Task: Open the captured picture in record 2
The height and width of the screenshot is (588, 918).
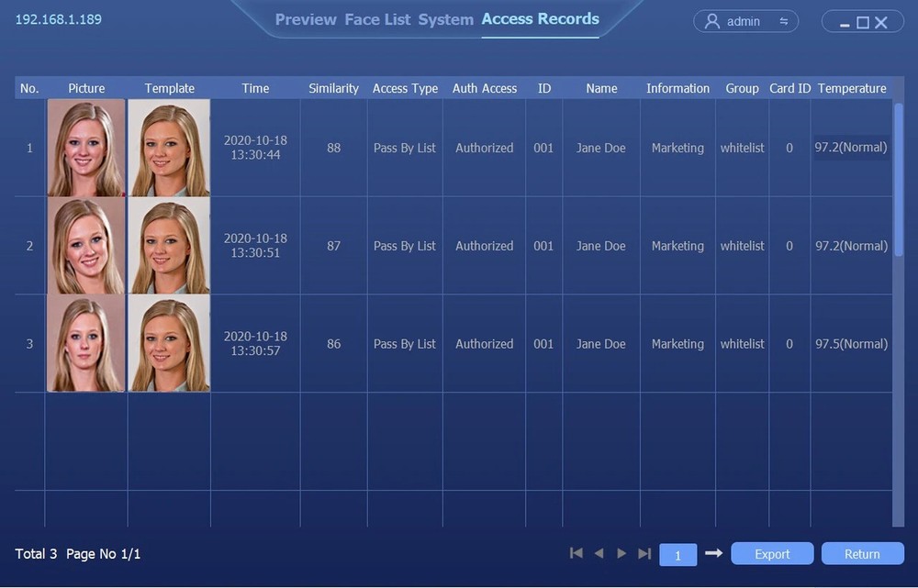Action: click(86, 246)
